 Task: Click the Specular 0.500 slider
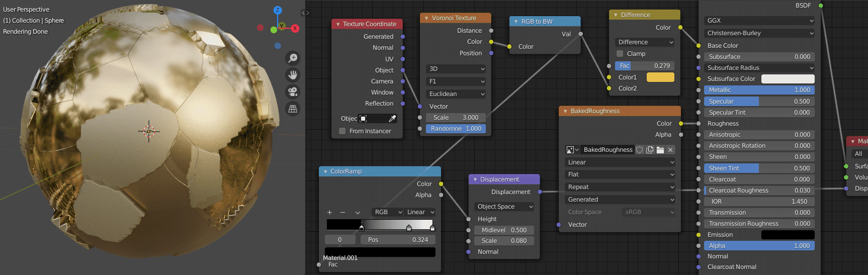point(759,102)
